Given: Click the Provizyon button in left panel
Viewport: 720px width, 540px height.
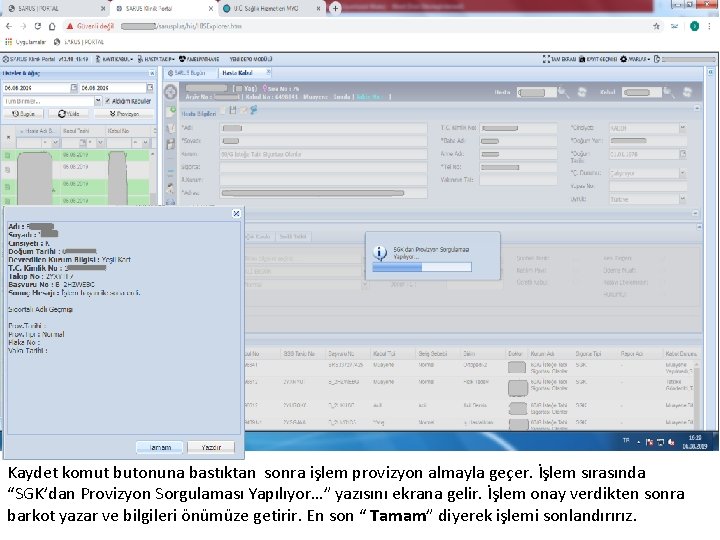Looking at the screenshot, I should click(x=124, y=113).
